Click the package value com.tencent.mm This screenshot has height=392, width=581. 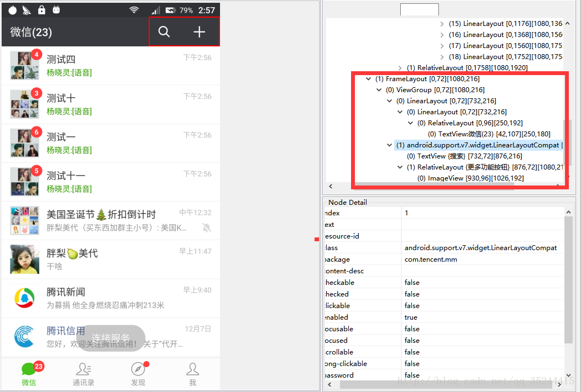coord(431,259)
